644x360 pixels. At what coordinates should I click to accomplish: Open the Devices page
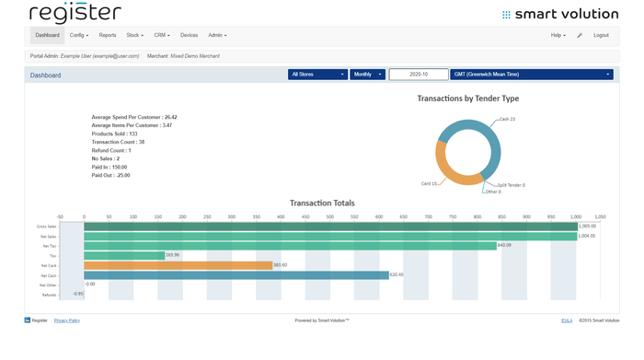tap(189, 35)
